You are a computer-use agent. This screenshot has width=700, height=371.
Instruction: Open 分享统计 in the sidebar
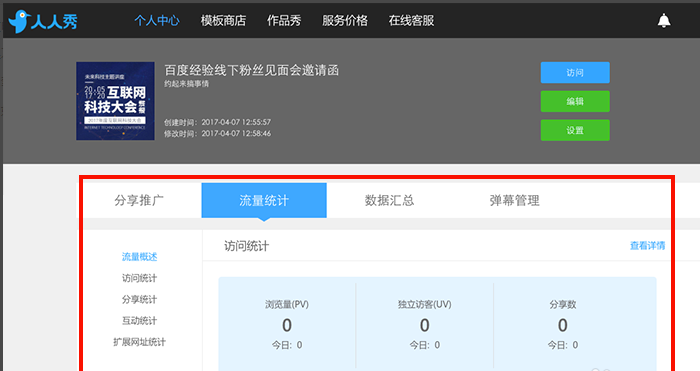139,299
